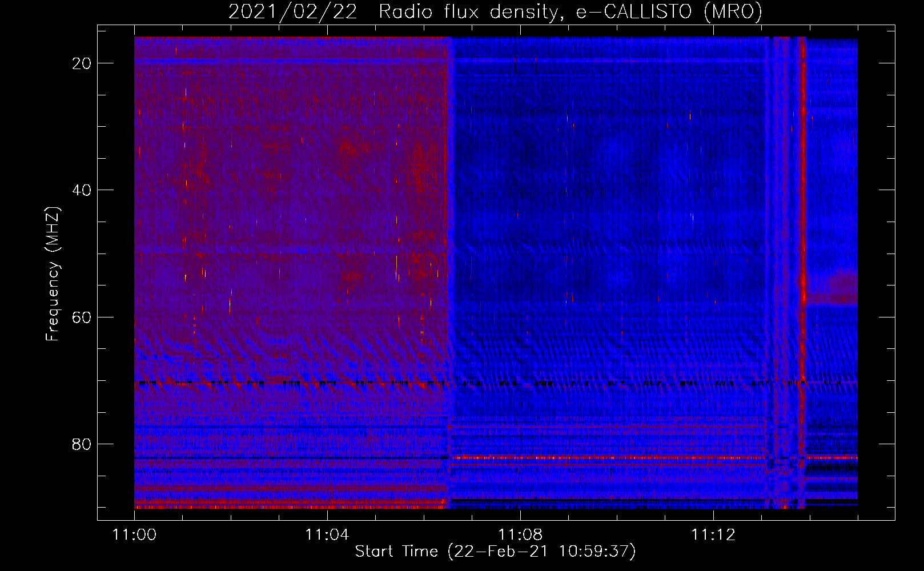Click the '20' frequency tick label
Viewport: 924px width, 571px height.
click(82, 63)
